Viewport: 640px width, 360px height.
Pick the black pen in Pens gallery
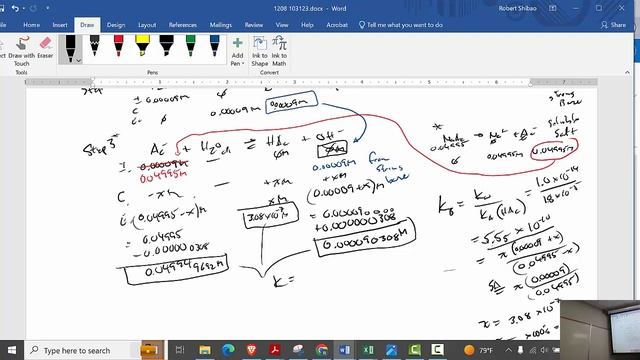(x=70, y=49)
